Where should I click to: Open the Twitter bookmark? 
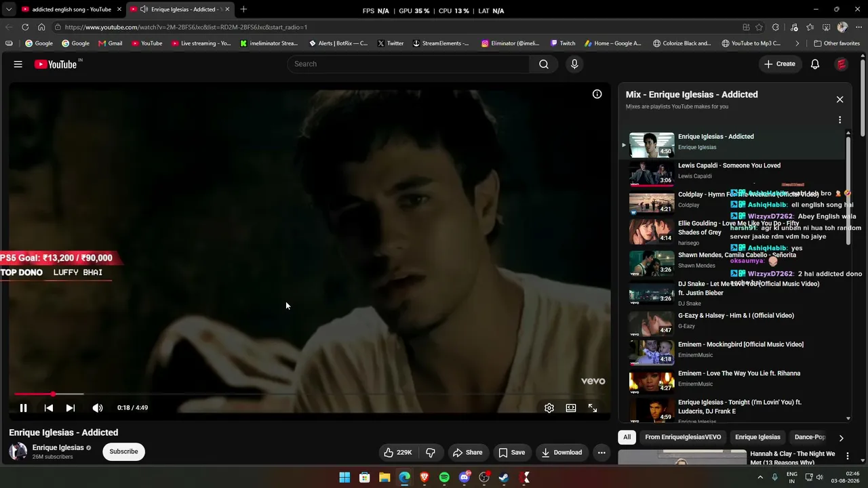click(390, 43)
